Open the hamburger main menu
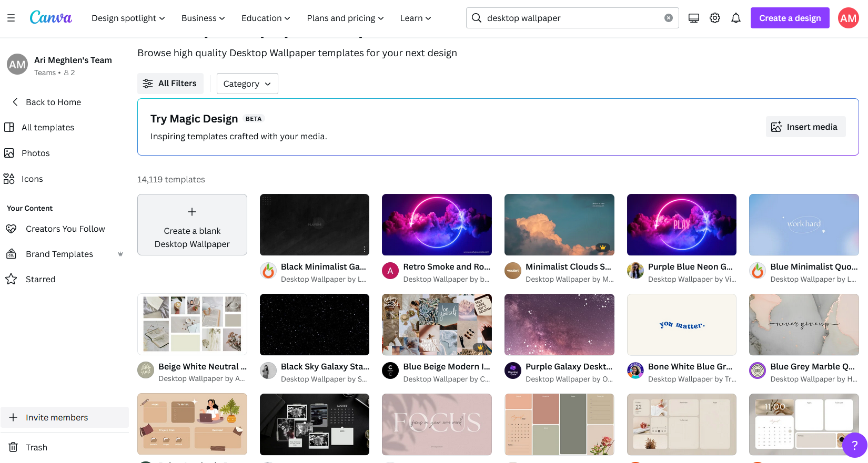Viewport: 868px width, 463px height. click(11, 18)
